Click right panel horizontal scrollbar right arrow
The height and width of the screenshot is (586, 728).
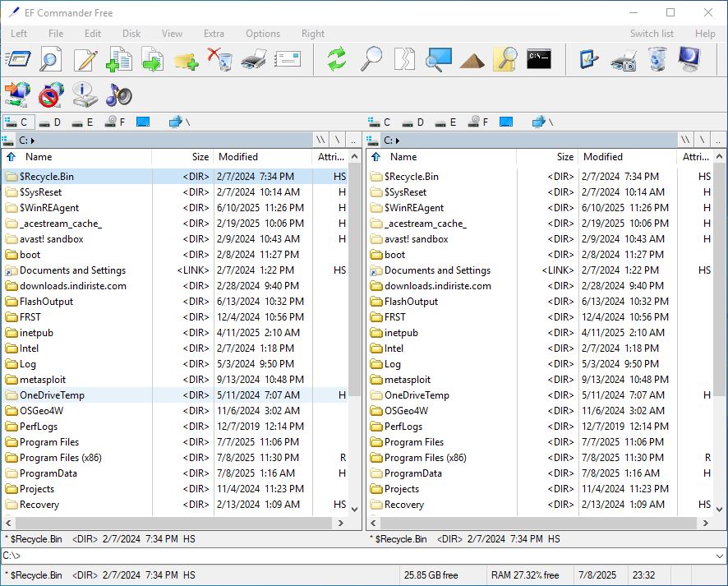click(706, 524)
